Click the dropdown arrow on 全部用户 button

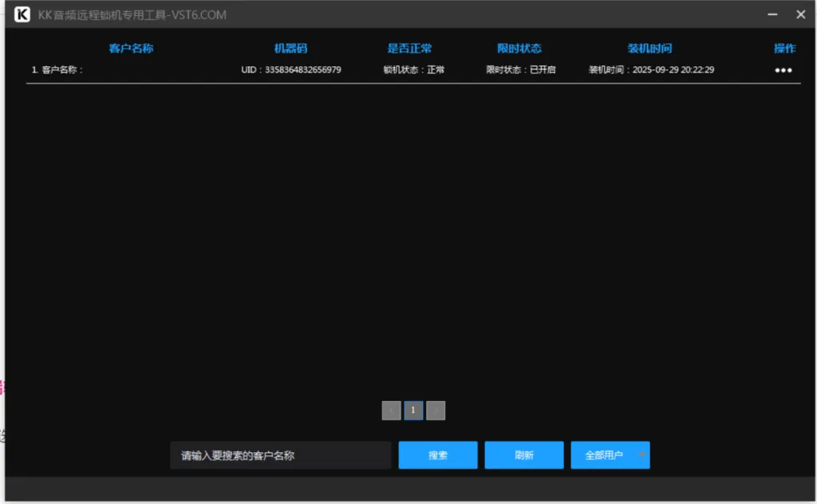pyautogui.click(x=642, y=455)
